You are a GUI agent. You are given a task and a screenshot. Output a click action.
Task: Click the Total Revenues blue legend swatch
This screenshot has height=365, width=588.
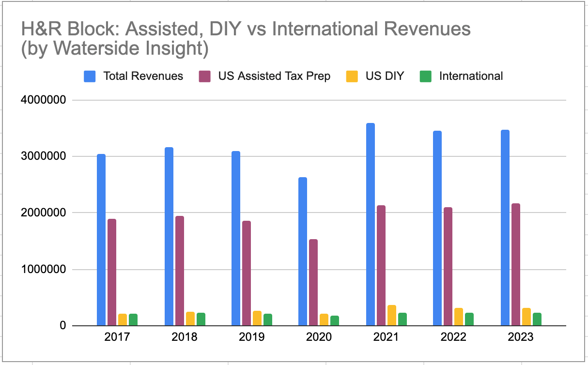pos(90,76)
